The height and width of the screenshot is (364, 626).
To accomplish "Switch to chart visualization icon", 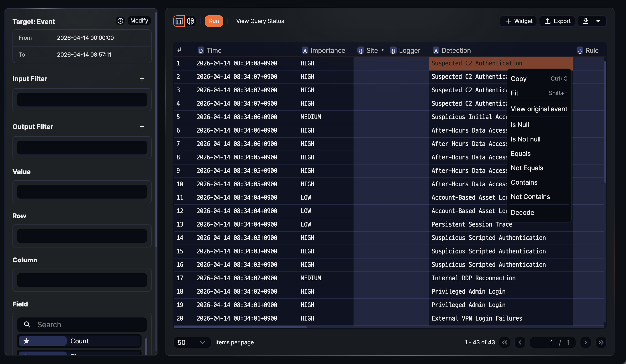I will click(191, 21).
